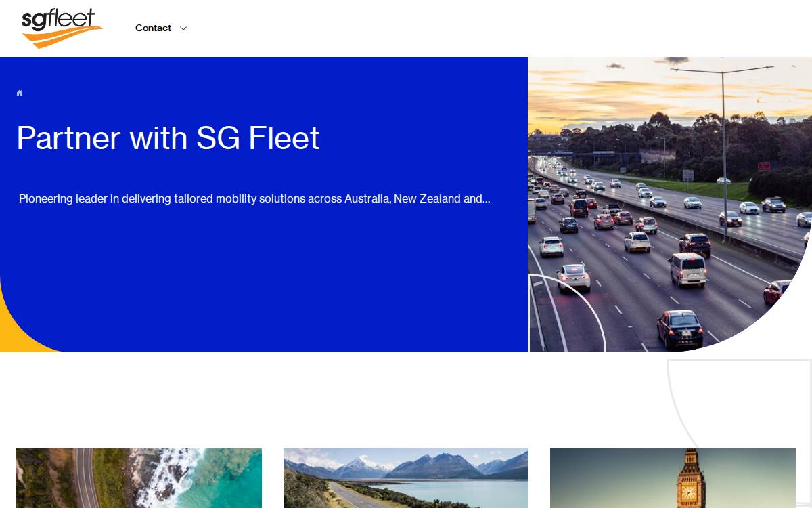Open the Big Ben clock tower thumbnail
The height and width of the screenshot is (508, 812).
[x=673, y=478]
